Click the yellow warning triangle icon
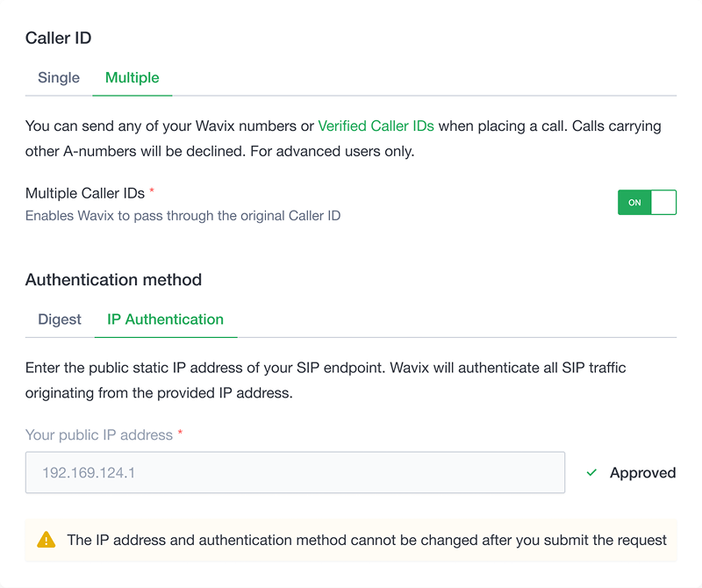This screenshot has width=702, height=588. coord(47,540)
